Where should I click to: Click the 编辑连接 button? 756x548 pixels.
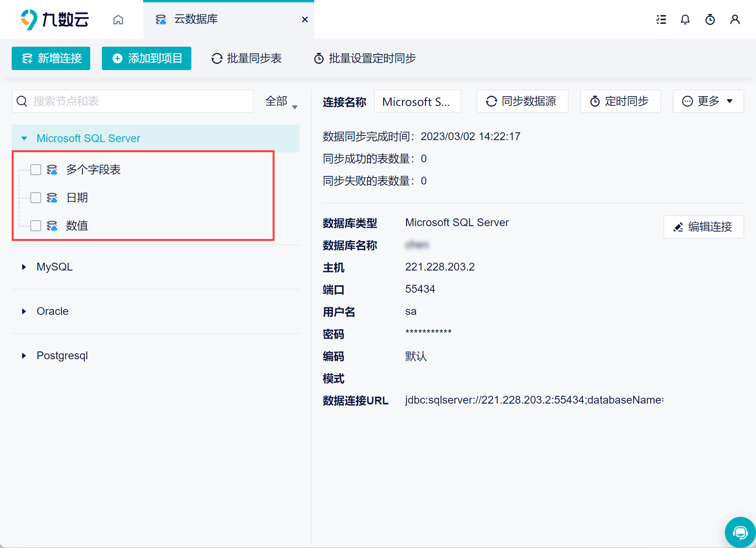[x=703, y=227]
